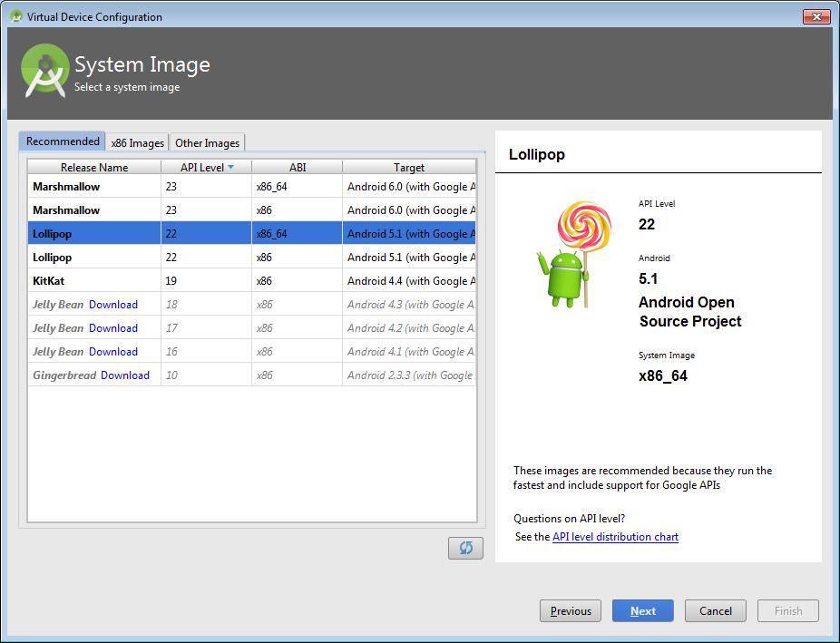The height and width of the screenshot is (643, 840).
Task: Click the Android Studio logo in header
Action: (45, 71)
